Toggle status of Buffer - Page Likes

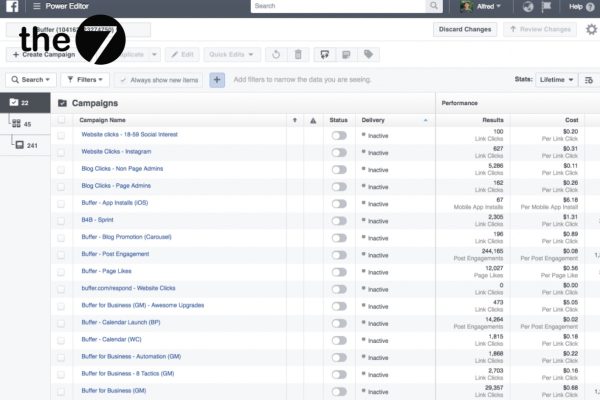click(339, 272)
